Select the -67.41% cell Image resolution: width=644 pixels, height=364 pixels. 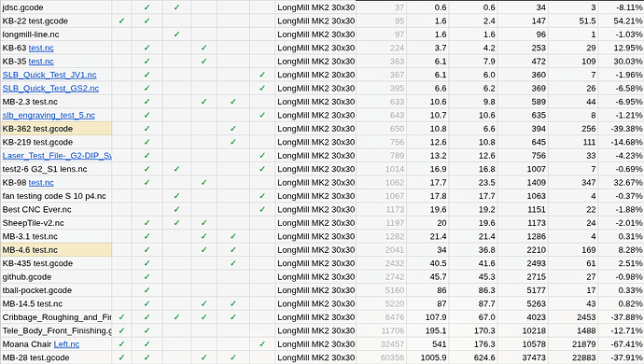click(622, 344)
